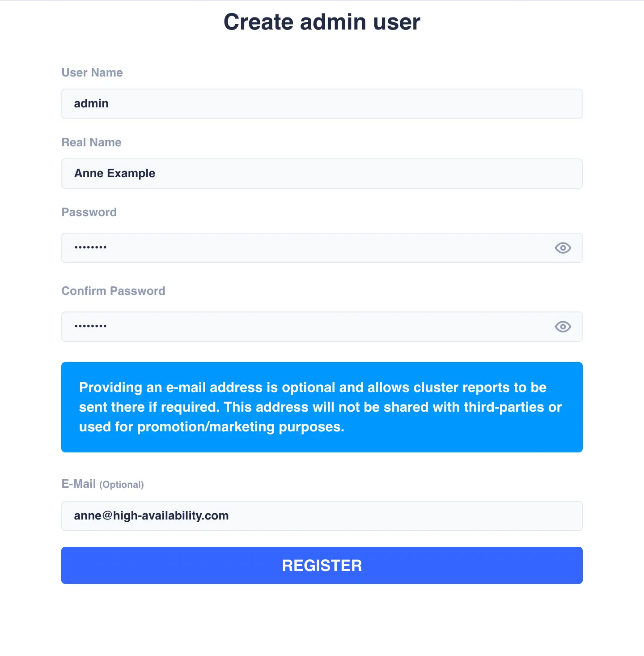Click the masked dots in Confirm Password

90,326
